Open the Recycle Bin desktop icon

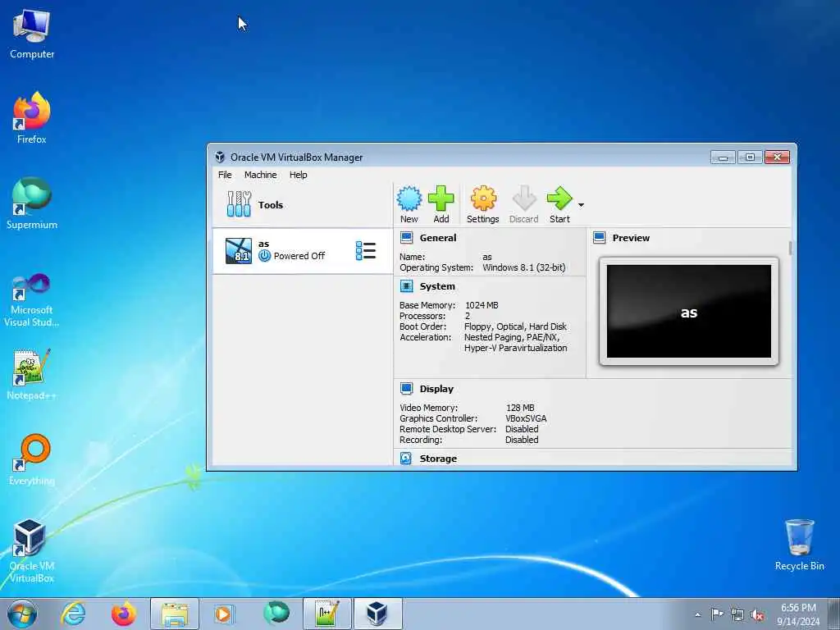tap(799, 545)
